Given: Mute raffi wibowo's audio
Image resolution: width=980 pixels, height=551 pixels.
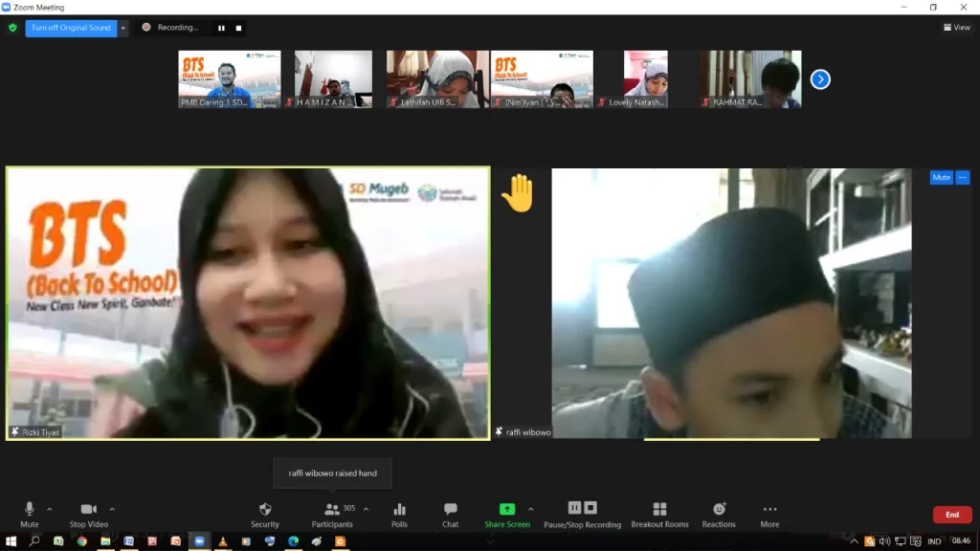Looking at the screenshot, I should (x=941, y=177).
